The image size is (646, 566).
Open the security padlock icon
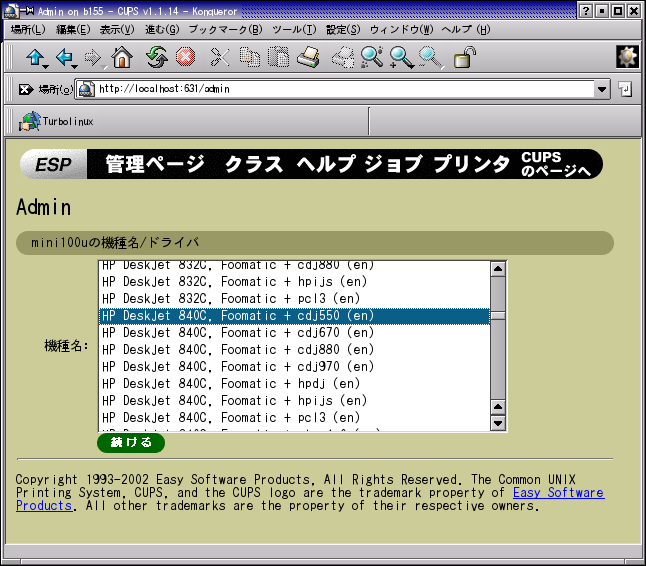click(465, 57)
